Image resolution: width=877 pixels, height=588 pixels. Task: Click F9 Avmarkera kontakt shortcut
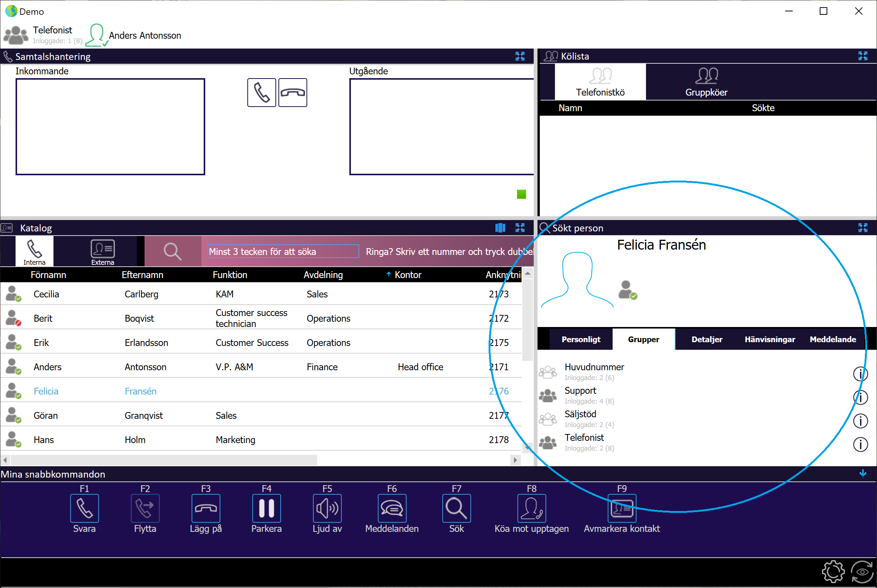click(x=622, y=508)
